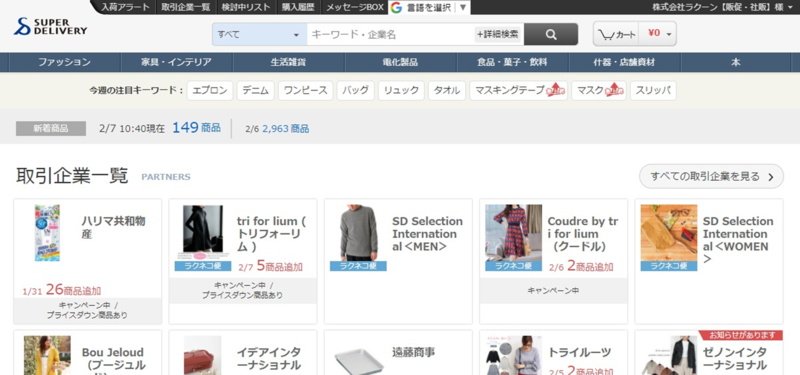Select the ファッション category menu

point(65,62)
